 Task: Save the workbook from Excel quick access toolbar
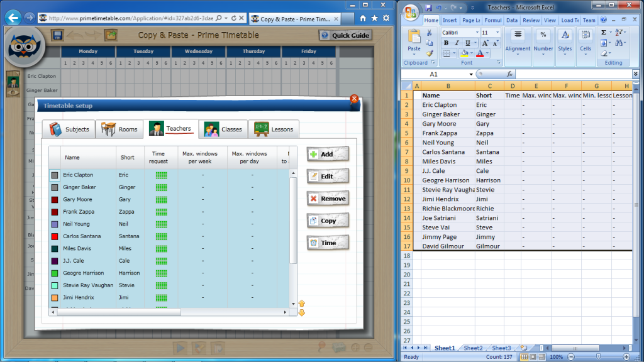[x=429, y=8]
